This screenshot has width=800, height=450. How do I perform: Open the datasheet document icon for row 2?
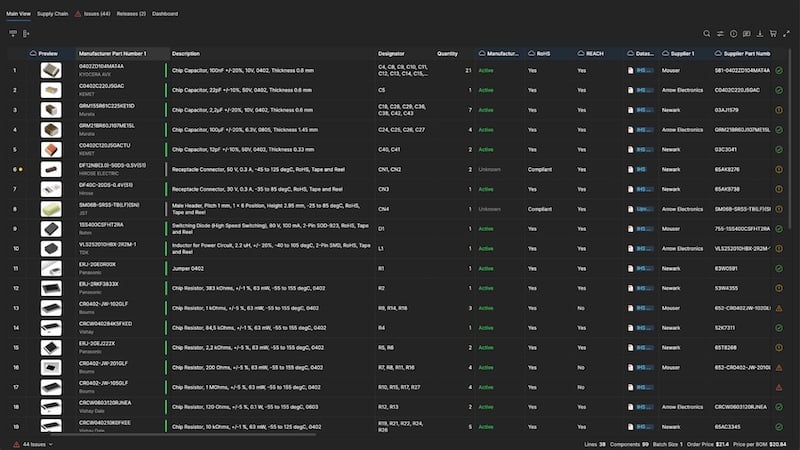click(630, 90)
